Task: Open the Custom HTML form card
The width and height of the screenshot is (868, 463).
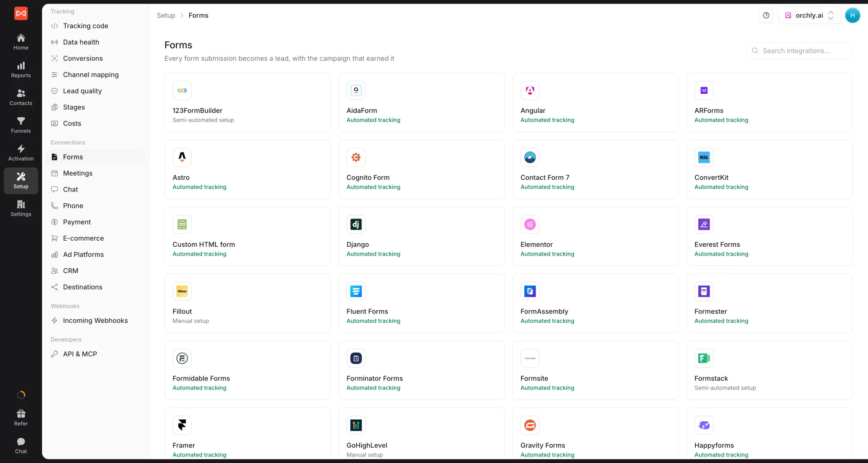Action: (247, 236)
